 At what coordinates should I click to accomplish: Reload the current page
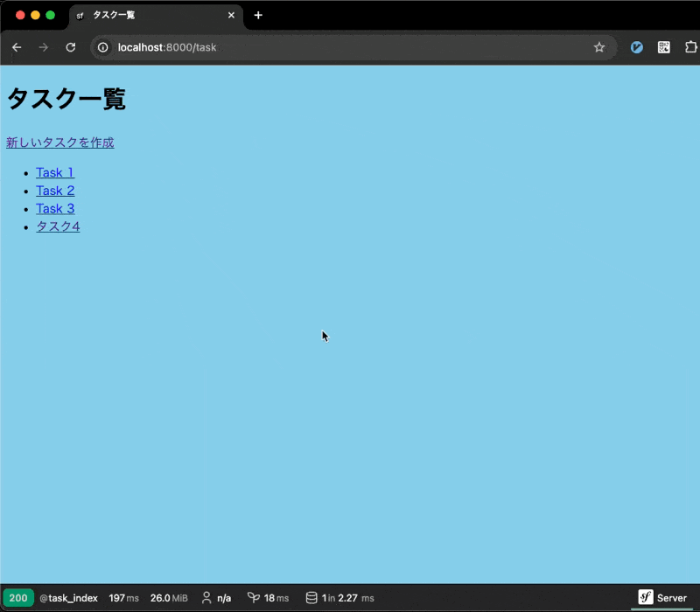pyautogui.click(x=71, y=48)
